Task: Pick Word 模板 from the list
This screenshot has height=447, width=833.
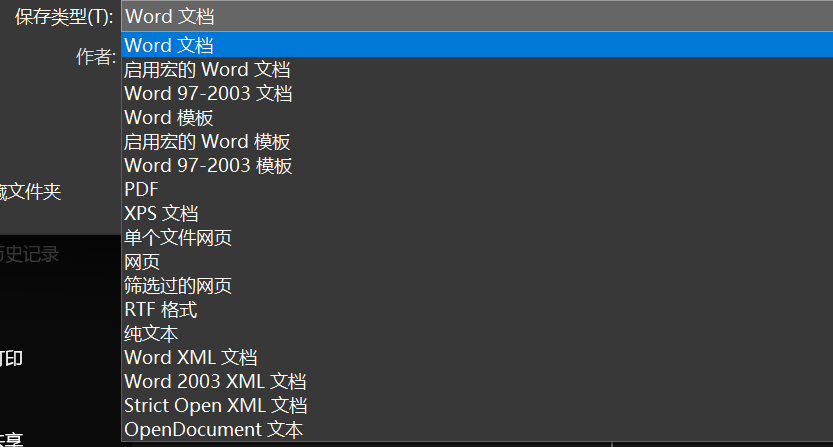Action: click(x=477, y=117)
